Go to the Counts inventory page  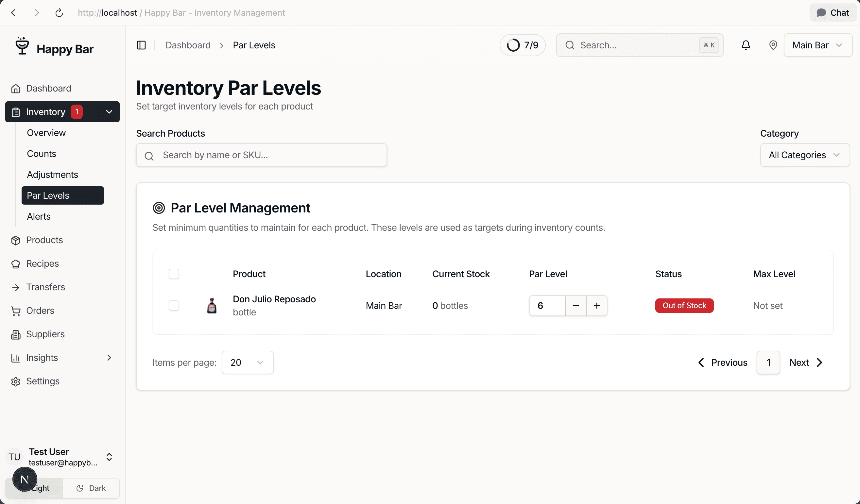pyautogui.click(x=41, y=153)
